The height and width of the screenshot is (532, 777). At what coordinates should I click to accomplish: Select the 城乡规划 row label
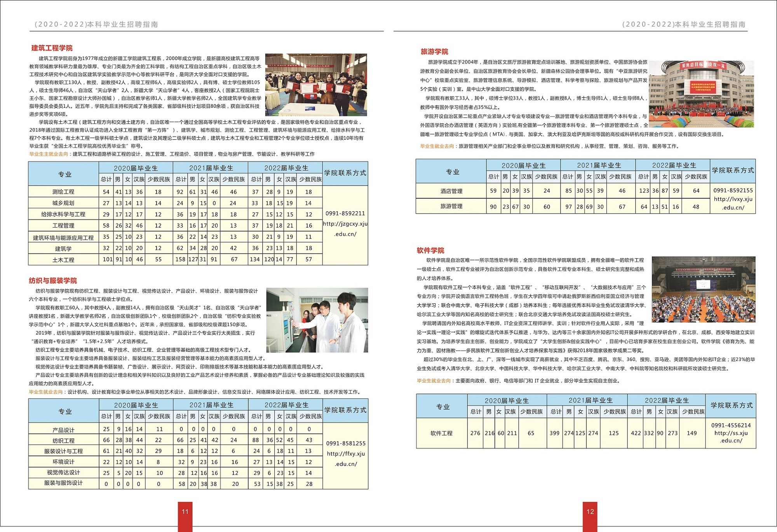[63, 203]
